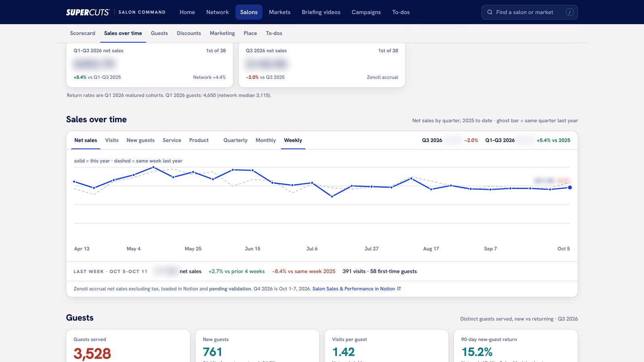Open the external link icon after Notion link

coord(399,288)
